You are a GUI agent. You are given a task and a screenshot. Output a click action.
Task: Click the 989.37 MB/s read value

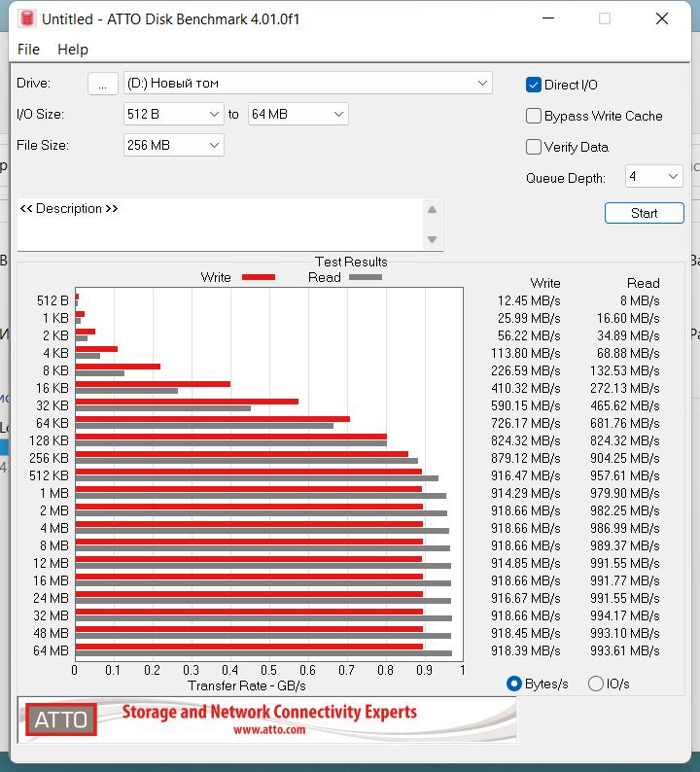(625, 545)
